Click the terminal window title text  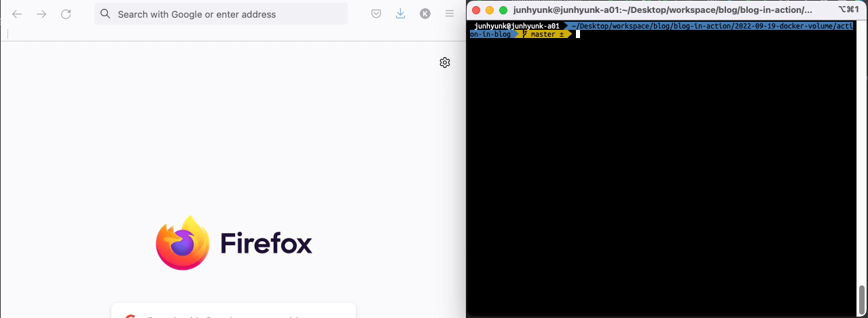coord(663,10)
